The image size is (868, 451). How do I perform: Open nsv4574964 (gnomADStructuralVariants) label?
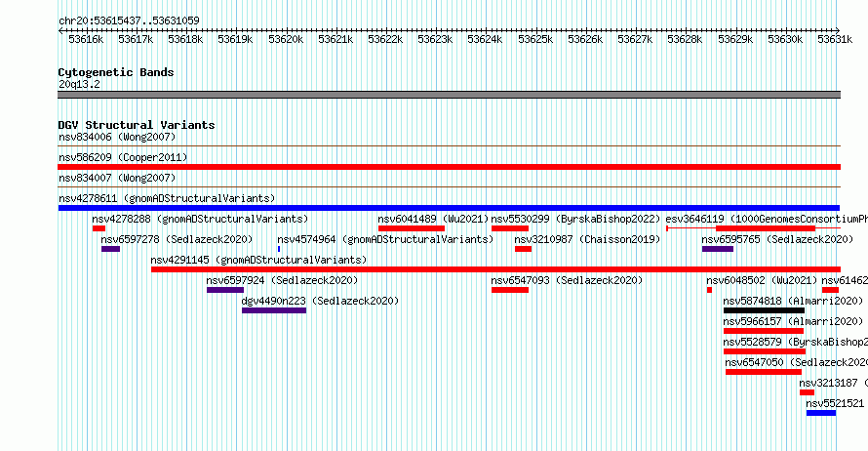coord(385,239)
